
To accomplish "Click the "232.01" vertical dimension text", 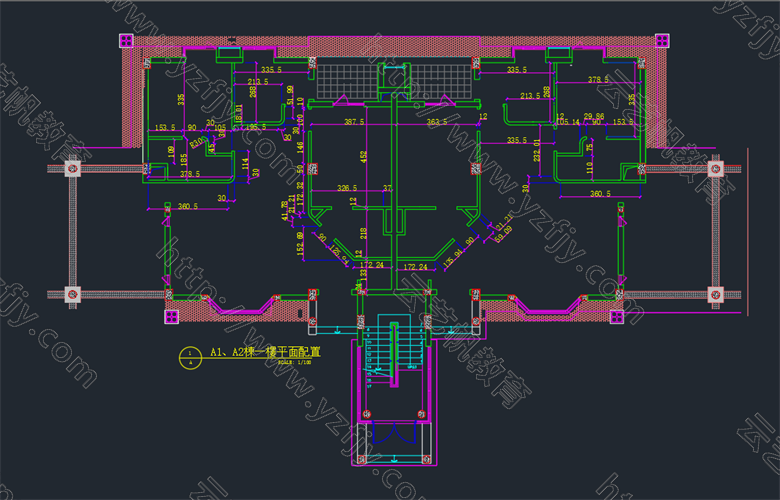I will pyautogui.click(x=536, y=150).
